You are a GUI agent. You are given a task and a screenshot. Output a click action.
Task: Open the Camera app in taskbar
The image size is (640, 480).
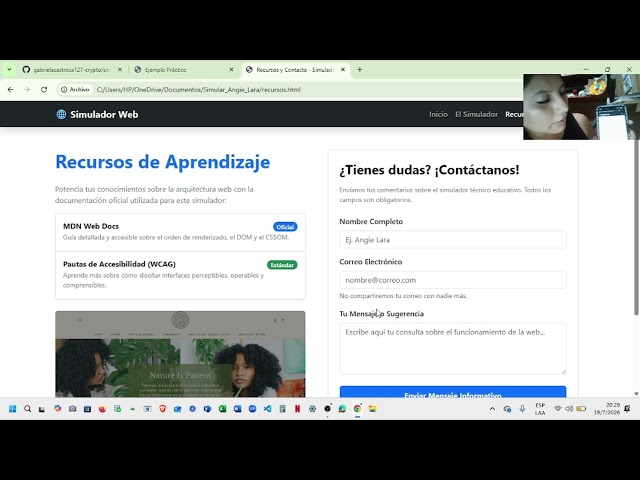[72, 409]
